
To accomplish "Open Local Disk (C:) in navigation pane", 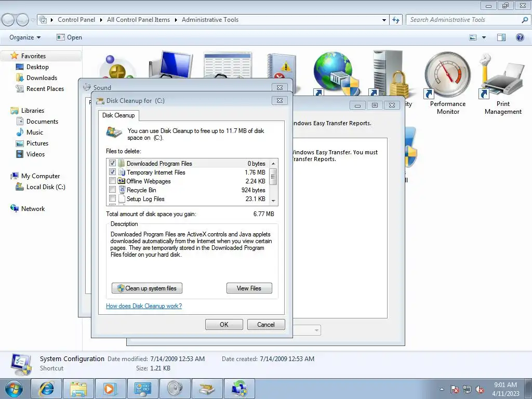I will pyautogui.click(x=46, y=187).
